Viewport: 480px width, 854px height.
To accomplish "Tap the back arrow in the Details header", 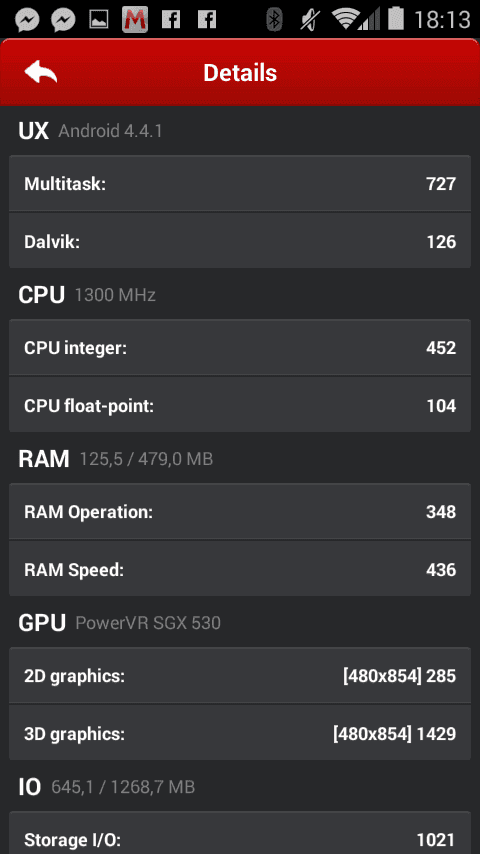I will [41, 72].
